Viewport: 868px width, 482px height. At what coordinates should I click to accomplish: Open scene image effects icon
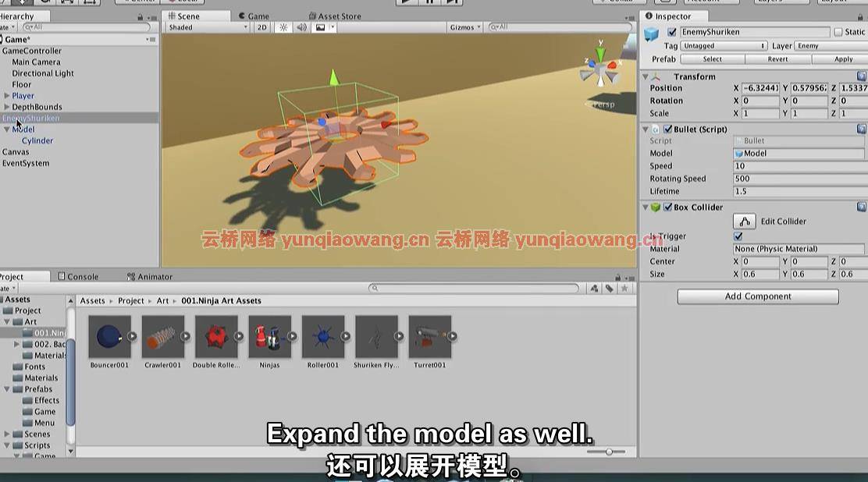[x=321, y=27]
